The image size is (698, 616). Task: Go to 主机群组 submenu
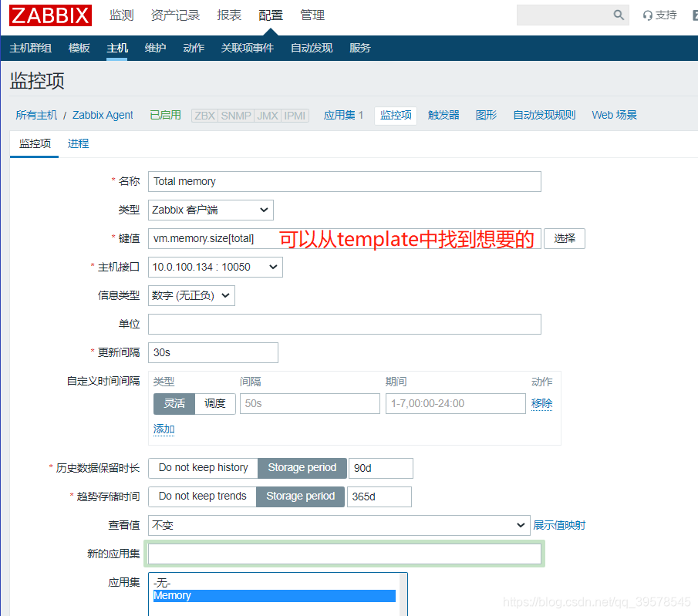point(31,48)
